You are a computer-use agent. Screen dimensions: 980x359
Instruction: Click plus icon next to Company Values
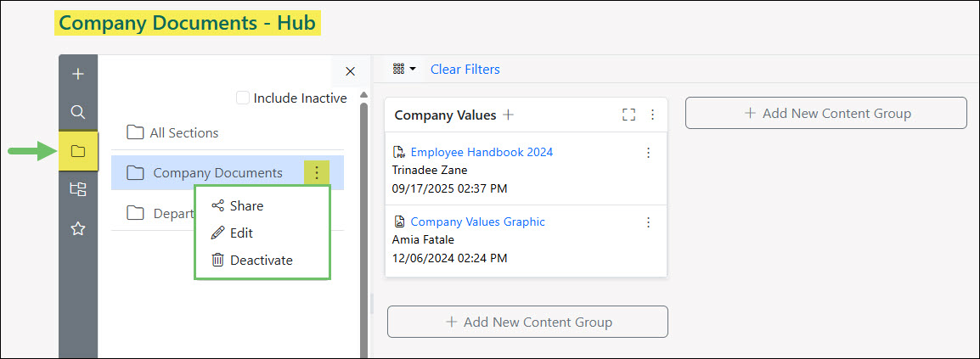tap(508, 115)
